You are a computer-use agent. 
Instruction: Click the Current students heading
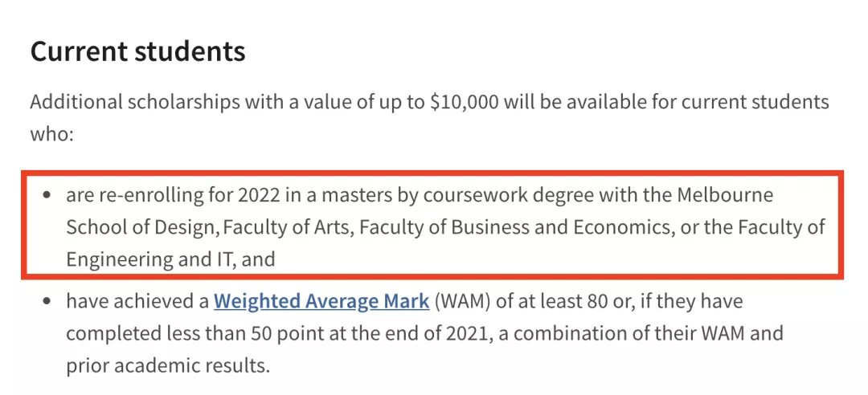click(138, 51)
